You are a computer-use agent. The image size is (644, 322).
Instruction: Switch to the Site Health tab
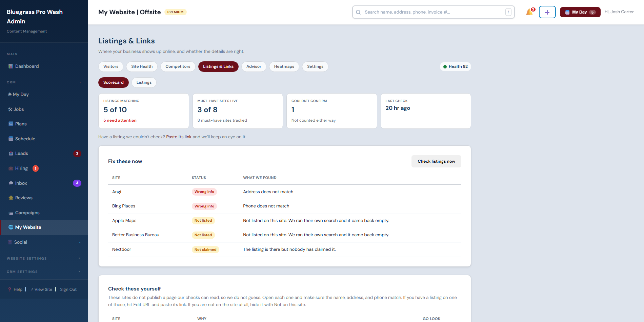pyautogui.click(x=142, y=66)
